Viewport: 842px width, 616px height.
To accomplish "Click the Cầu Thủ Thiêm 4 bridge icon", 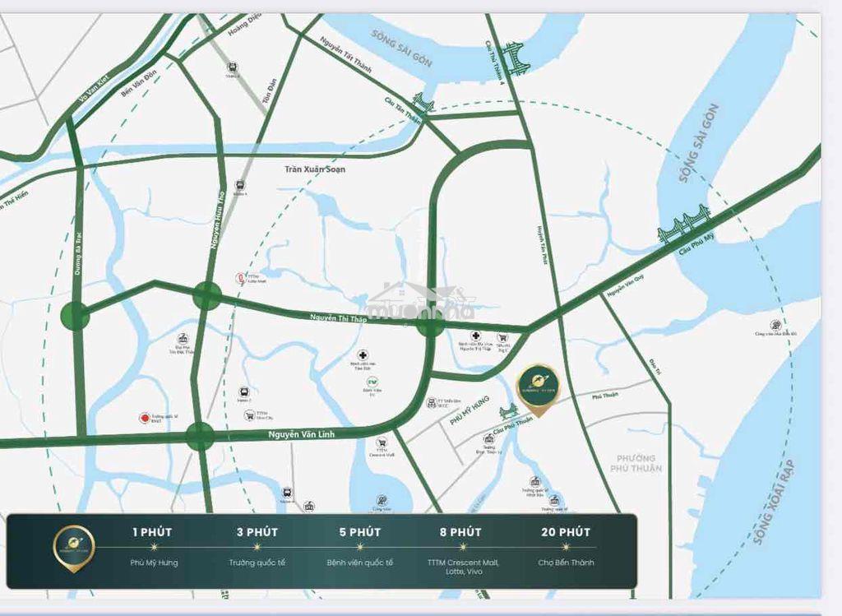I will tap(516, 58).
